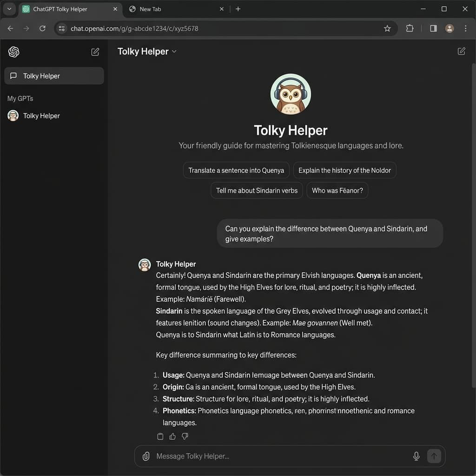Click the 'My GPTs' sidebar heading
This screenshot has height=476, width=476.
[x=20, y=99]
